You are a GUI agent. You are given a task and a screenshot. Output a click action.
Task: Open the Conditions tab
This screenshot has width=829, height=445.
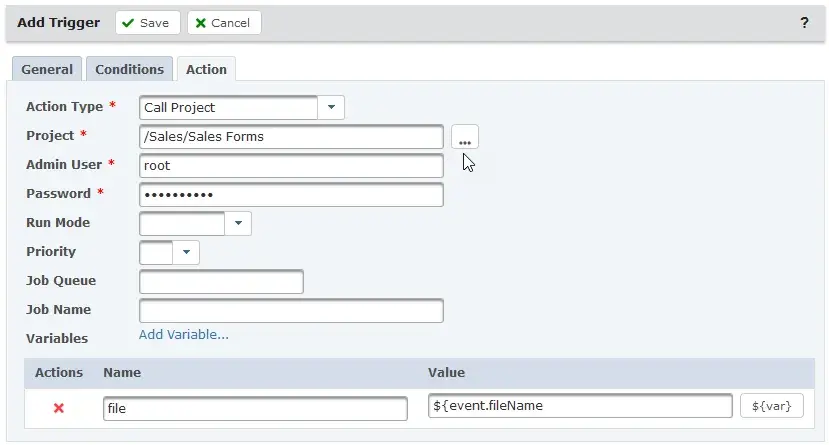click(129, 69)
